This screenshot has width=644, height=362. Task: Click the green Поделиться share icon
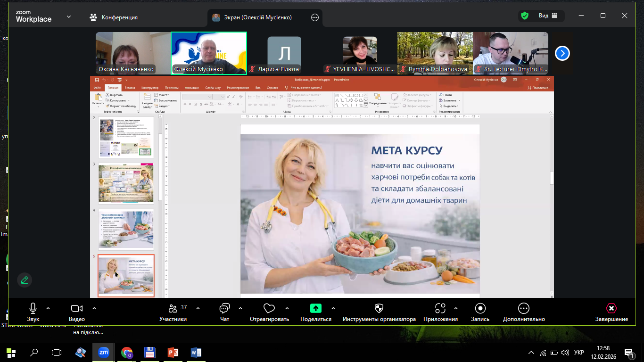pos(315,308)
